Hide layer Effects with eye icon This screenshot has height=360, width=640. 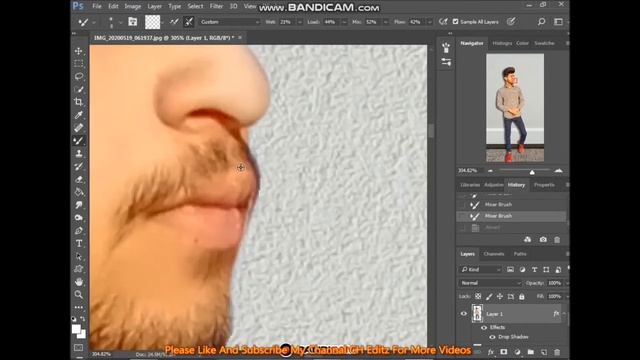click(x=484, y=327)
